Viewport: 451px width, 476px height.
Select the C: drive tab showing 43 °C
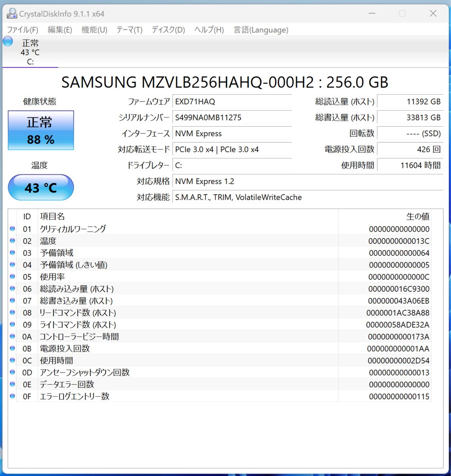click(30, 52)
